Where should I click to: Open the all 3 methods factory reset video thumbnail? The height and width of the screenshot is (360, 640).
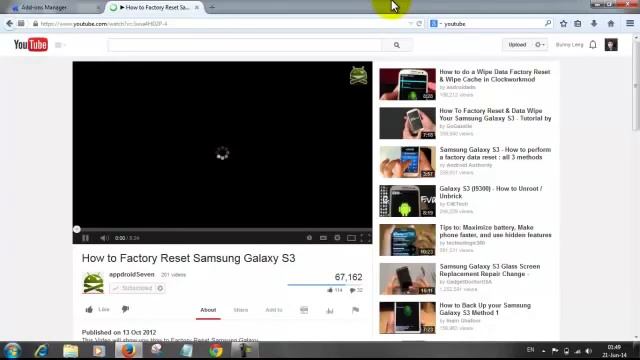click(407, 162)
